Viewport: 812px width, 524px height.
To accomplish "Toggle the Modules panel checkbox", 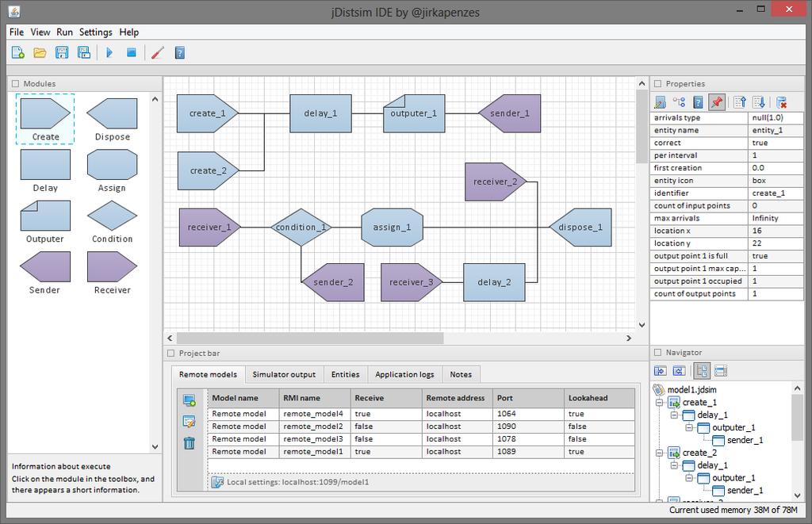I will click(15, 83).
